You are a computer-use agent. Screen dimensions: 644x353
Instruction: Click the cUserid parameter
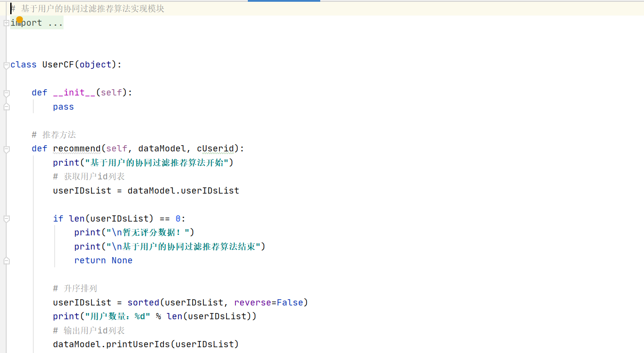[216, 148]
